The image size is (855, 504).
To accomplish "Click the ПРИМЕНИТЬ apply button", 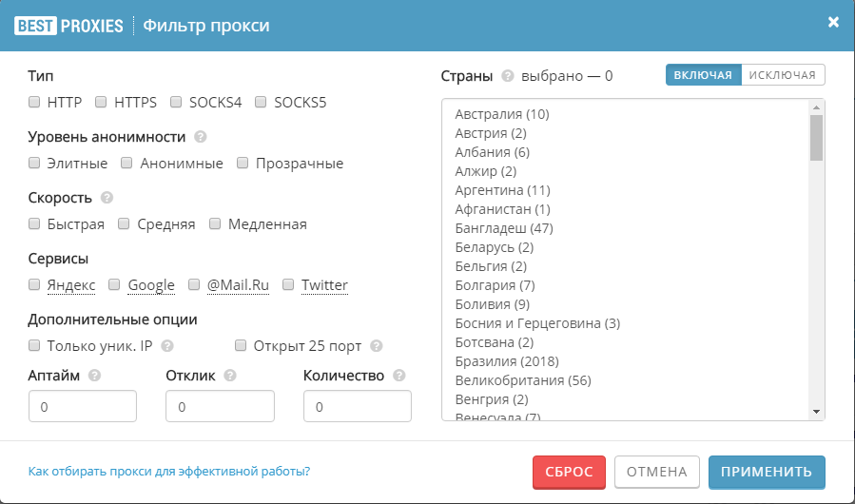I will (x=767, y=472).
